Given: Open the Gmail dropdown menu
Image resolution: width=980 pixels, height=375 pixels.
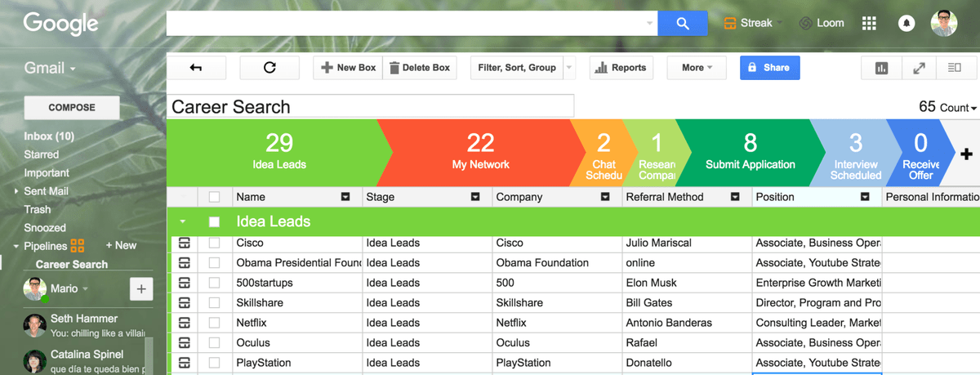Looking at the screenshot, I should [50, 68].
